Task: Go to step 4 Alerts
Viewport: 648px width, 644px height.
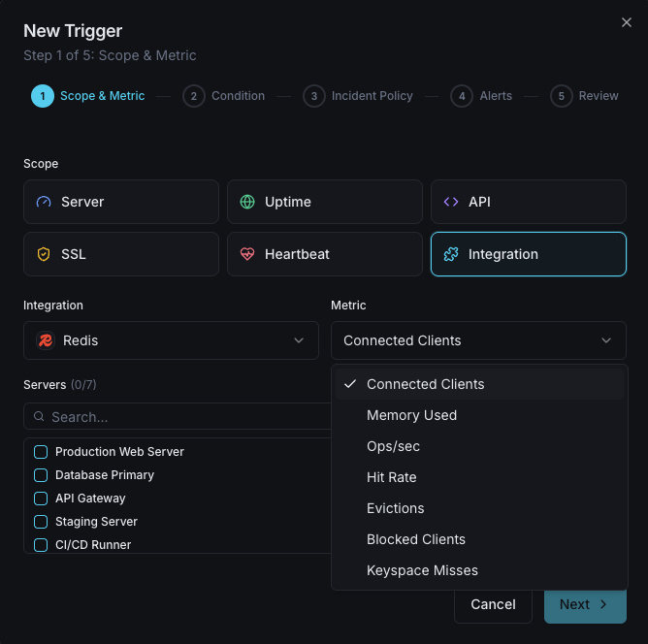Action: (481, 96)
